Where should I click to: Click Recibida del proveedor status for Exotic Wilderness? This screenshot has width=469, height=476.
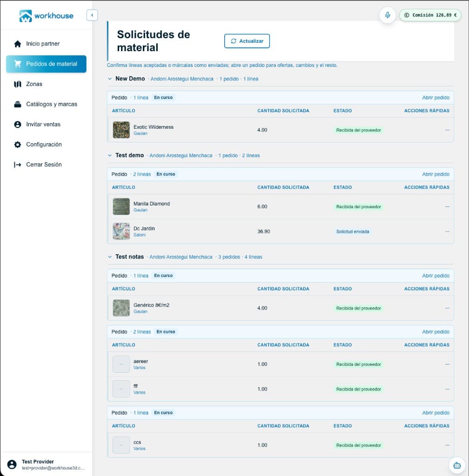(358, 130)
